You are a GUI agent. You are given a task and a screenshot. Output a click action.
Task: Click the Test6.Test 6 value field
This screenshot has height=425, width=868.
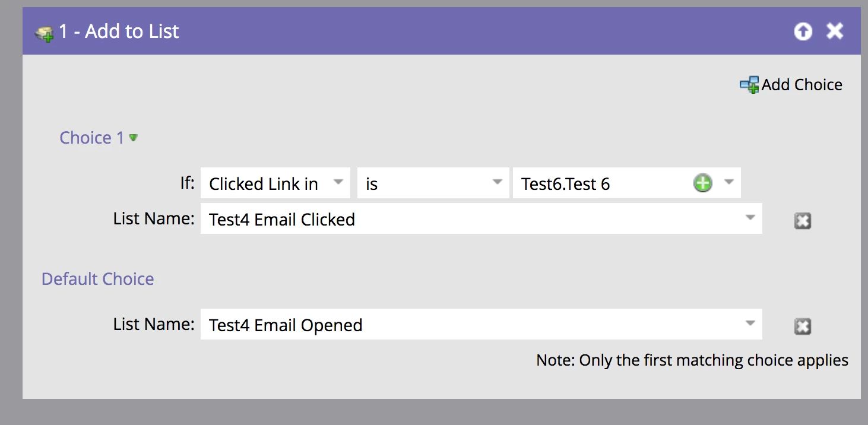point(627,183)
